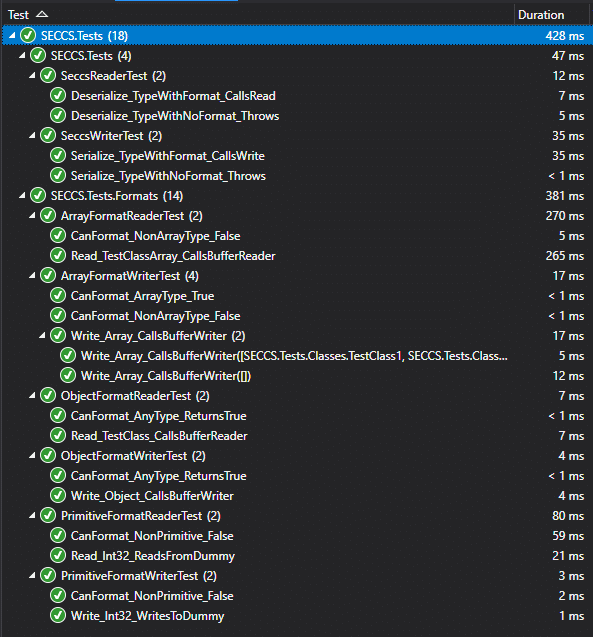Click status icon of Read_TestClassArray_CallsBufferReader
The width and height of the screenshot is (593, 637).
pyautogui.click(x=58, y=256)
